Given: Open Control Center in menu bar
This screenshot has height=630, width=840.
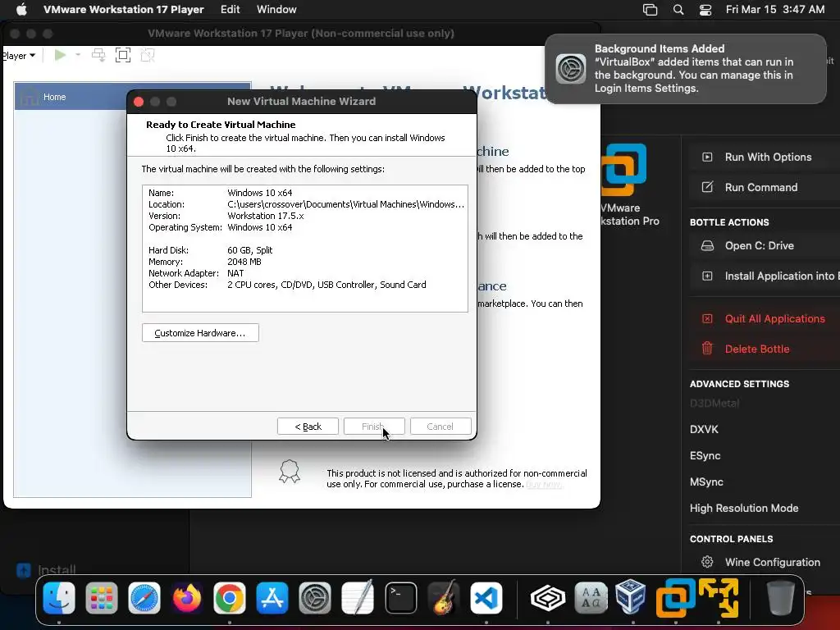Looking at the screenshot, I should [x=705, y=10].
